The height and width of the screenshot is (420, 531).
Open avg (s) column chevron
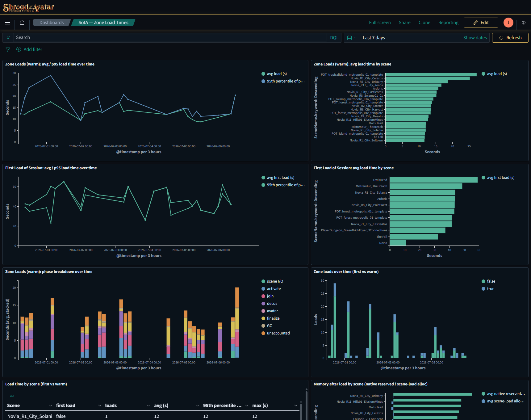[x=198, y=405]
